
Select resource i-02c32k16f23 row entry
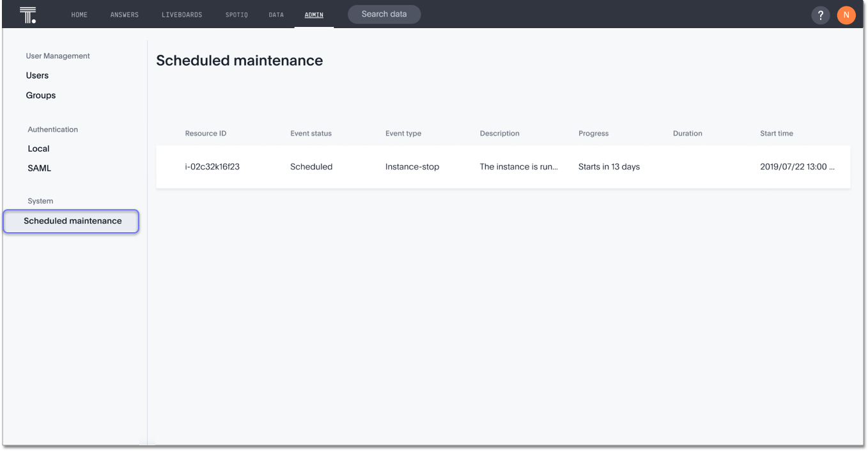tap(212, 167)
